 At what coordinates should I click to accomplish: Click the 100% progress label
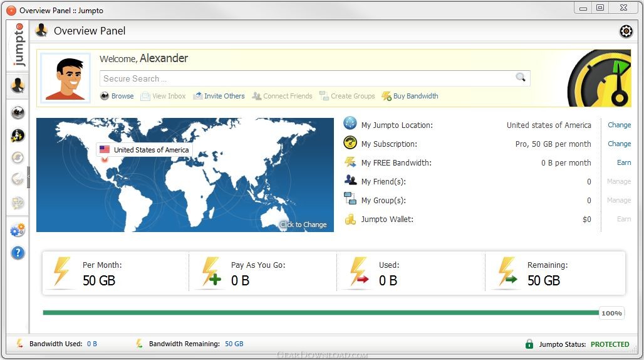(611, 313)
